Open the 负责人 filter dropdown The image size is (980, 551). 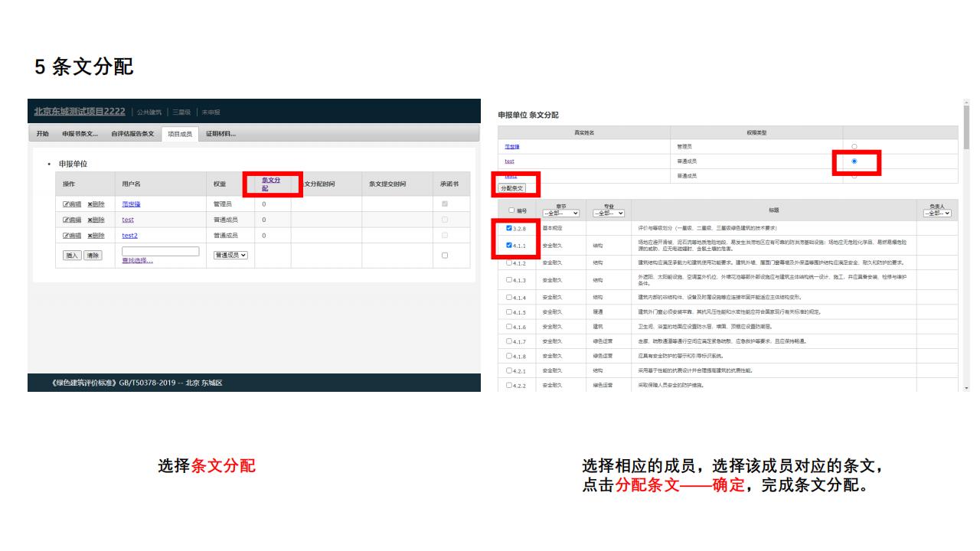937,213
